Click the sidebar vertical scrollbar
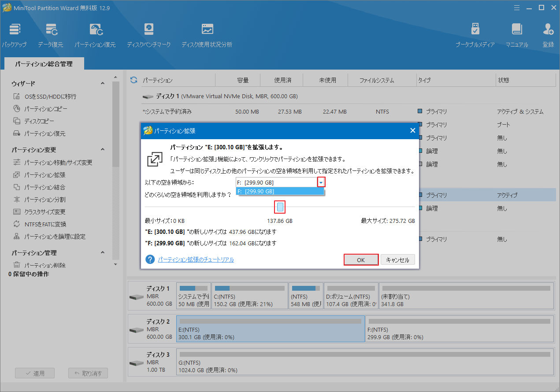The image size is (560, 392). coord(115,123)
